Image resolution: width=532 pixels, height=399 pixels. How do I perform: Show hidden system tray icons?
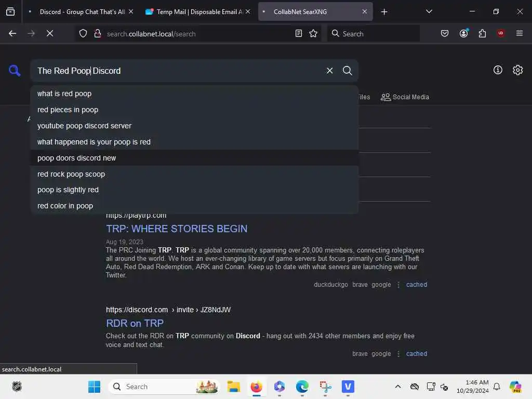point(397,387)
